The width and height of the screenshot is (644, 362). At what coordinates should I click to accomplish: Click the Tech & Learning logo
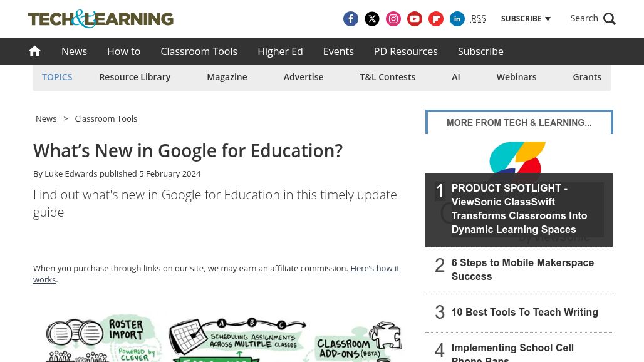click(101, 19)
